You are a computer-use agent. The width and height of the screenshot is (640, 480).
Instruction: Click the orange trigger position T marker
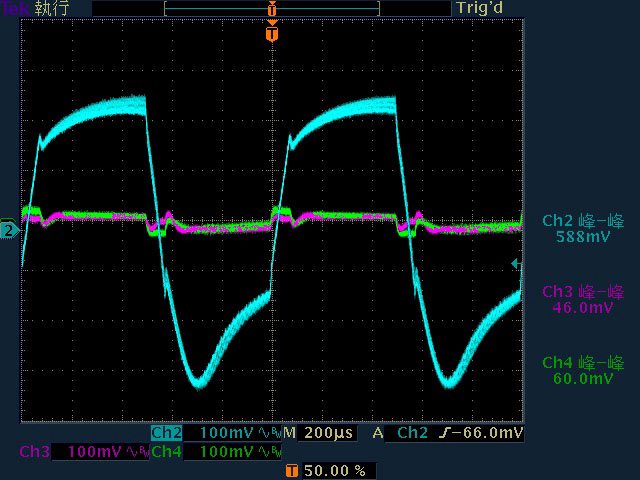click(x=271, y=35)
